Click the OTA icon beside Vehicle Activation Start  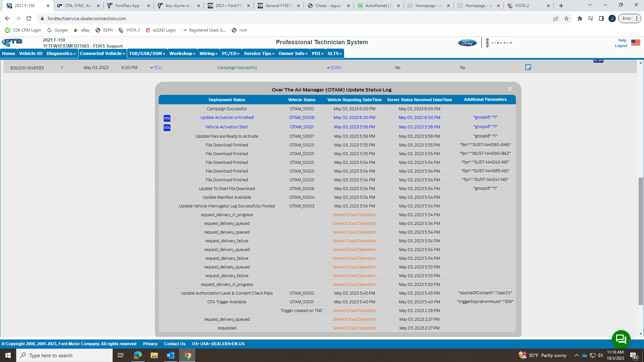click(x=167, y=127)
